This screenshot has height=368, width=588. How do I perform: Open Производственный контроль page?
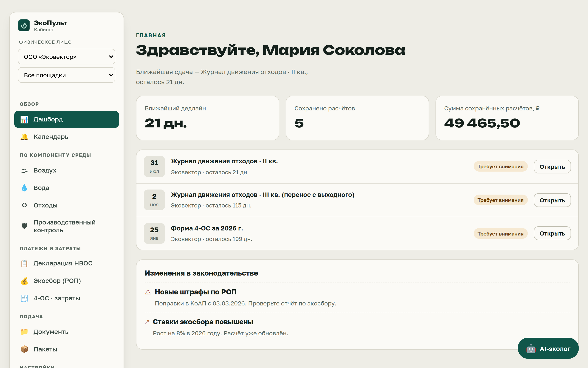[x=67, y=226]
